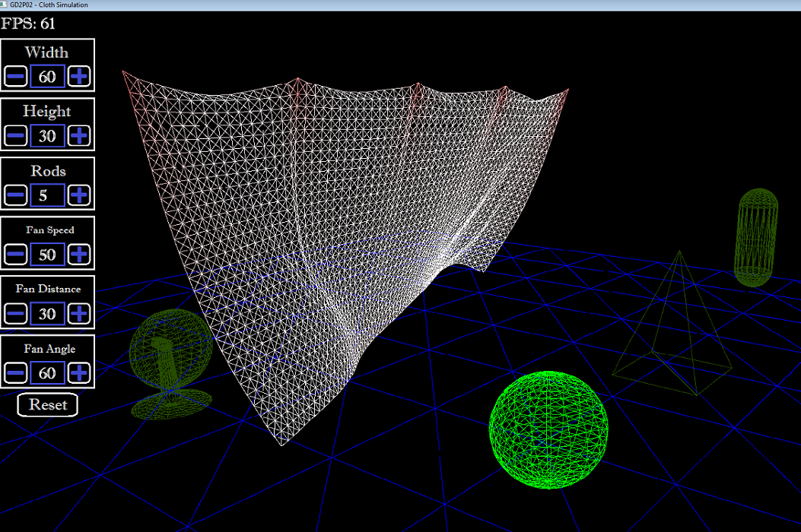Reduce the number of Rods

[x=16, y=195]
